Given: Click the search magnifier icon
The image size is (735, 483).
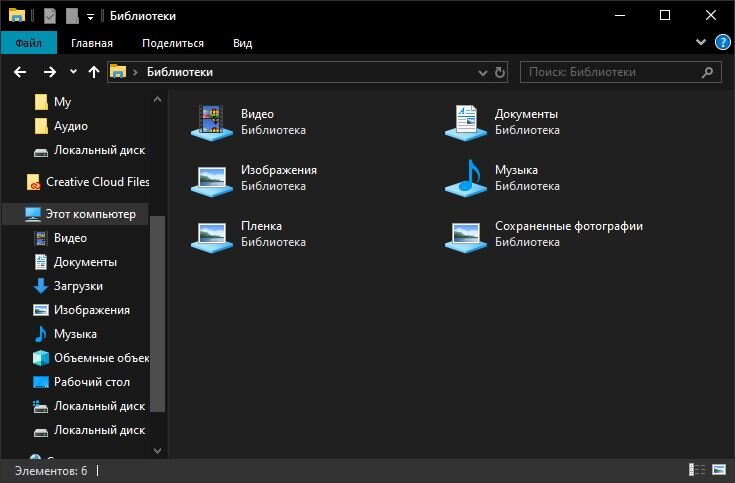Looking at the screenshot, I should 707,72.
